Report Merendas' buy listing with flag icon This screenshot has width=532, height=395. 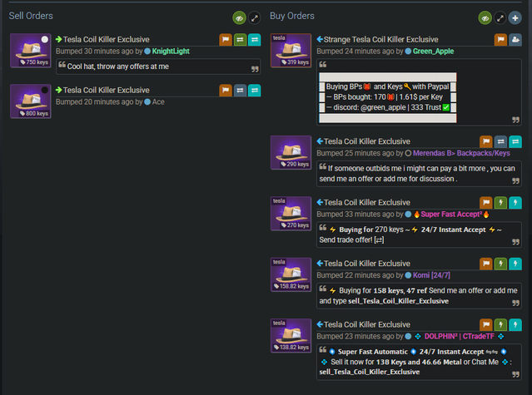click(486, 141)
